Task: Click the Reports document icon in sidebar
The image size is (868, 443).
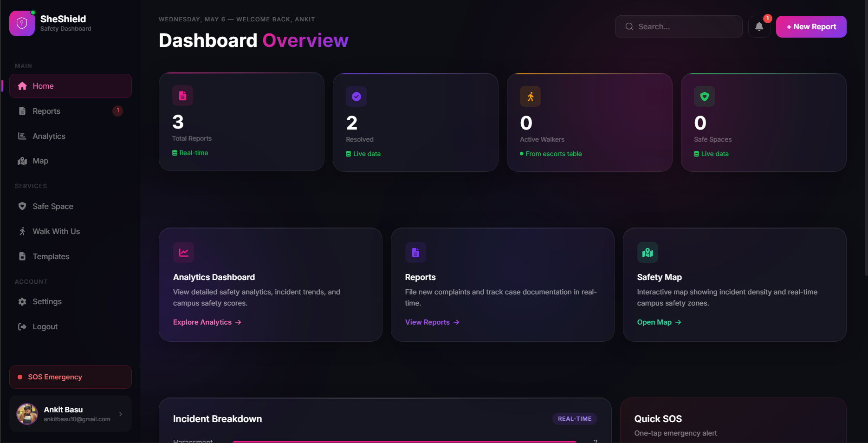Action: tap(22, 111)
